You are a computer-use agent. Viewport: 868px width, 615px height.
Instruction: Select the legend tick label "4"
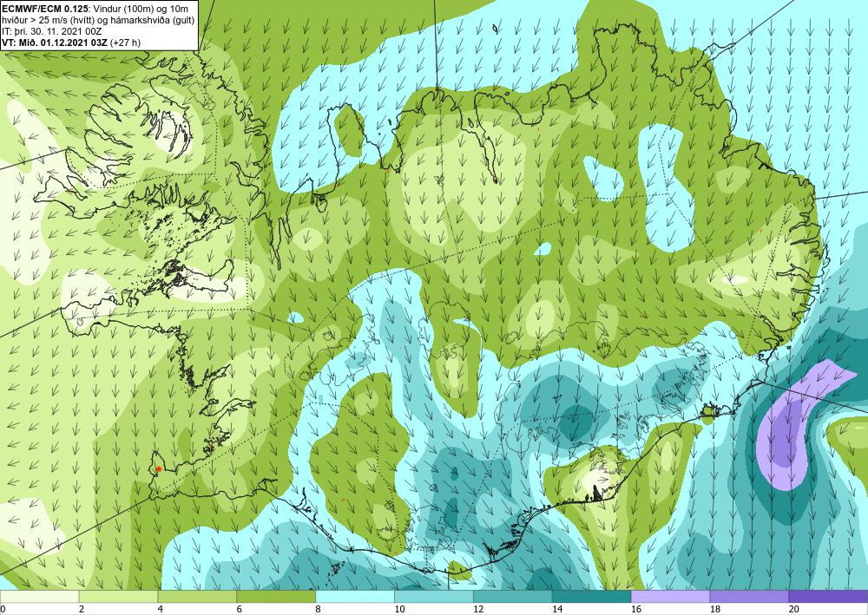pyautogui.click(x=161, y=609)
